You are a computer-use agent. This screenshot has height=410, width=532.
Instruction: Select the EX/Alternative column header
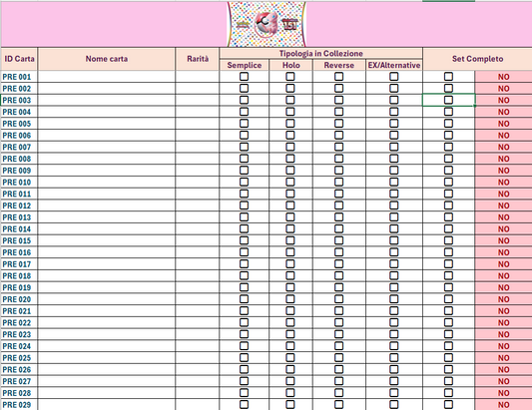[x=394, y=65]
